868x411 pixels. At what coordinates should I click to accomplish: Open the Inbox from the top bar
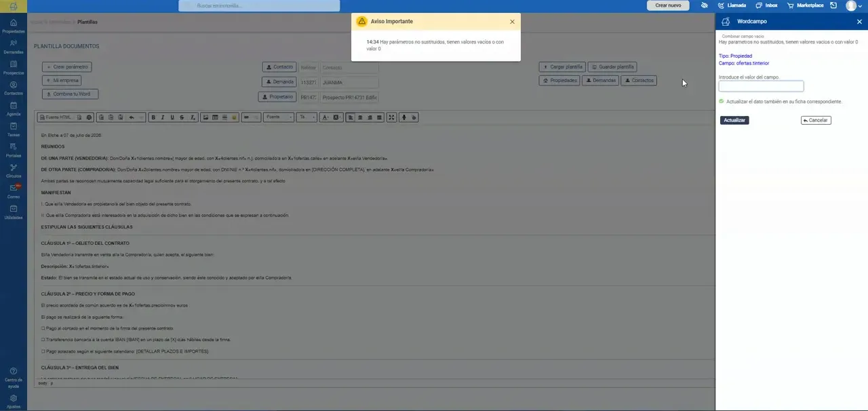coord(766,5)
